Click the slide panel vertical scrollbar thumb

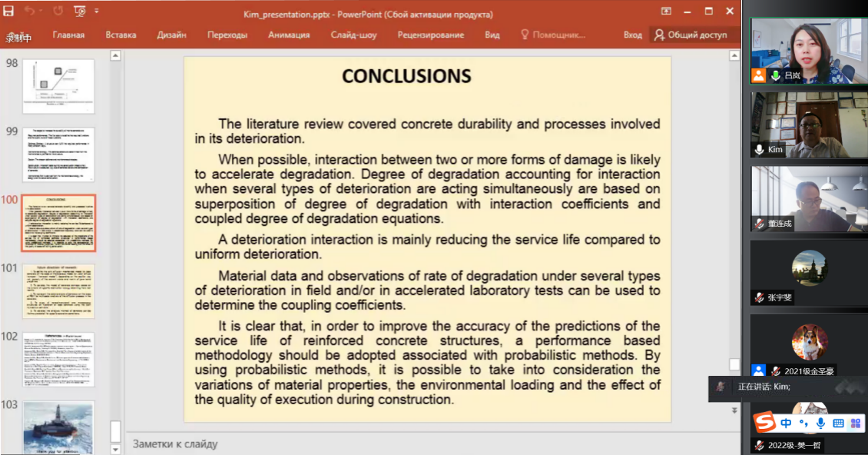point(115,430)
